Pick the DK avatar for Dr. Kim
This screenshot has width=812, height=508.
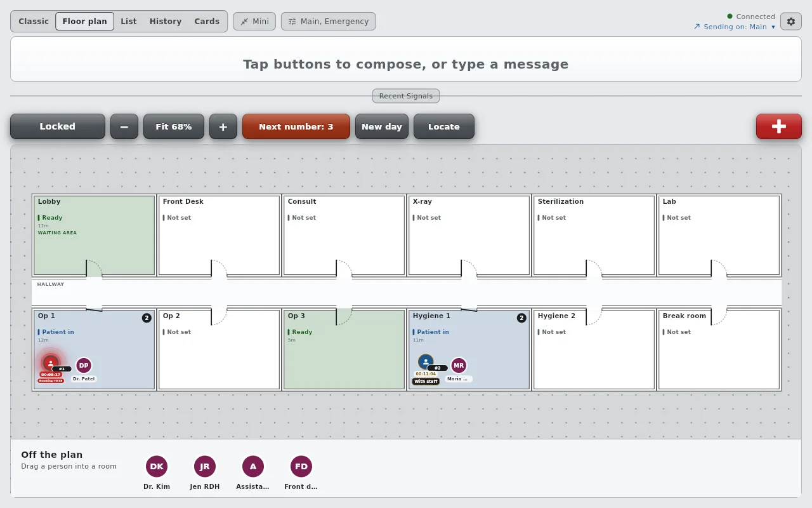157,467
